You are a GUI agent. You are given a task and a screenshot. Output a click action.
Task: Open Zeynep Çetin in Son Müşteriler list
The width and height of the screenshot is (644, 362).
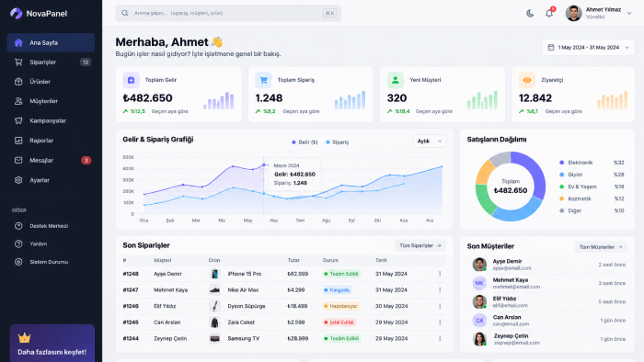pyautogui.click(x=548, y=339)
